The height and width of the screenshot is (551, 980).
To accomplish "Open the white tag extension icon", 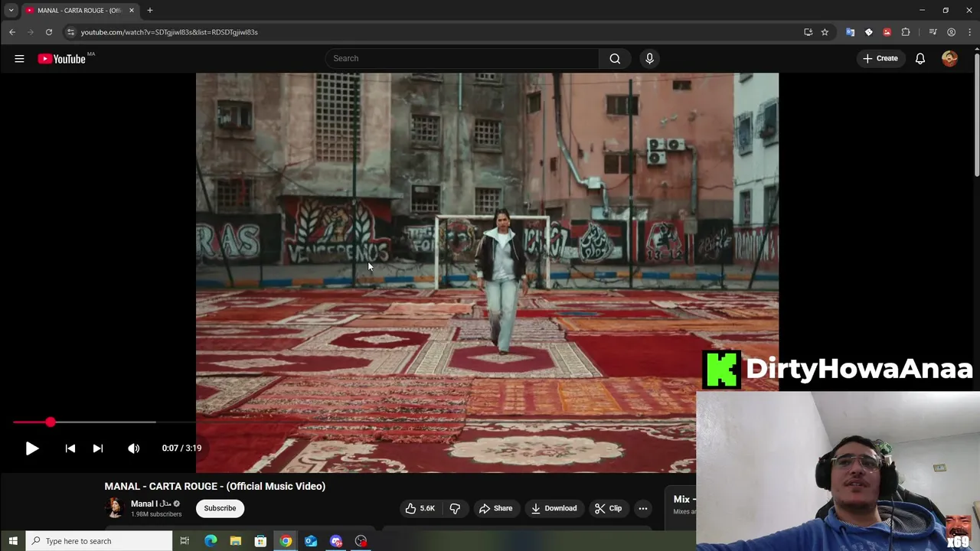I will [868, 32].
